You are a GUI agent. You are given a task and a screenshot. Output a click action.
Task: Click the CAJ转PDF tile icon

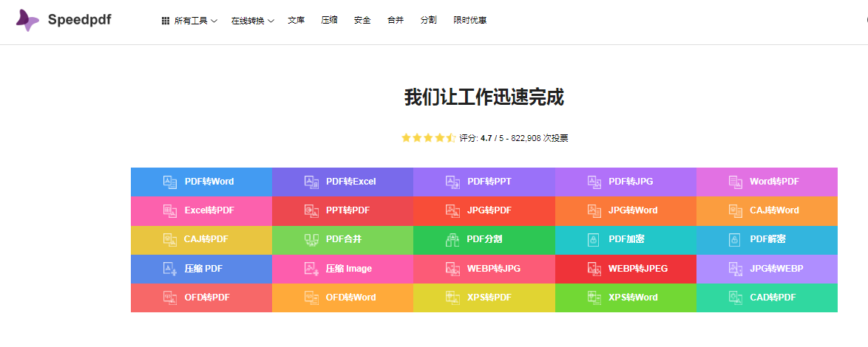pos(170,239)
